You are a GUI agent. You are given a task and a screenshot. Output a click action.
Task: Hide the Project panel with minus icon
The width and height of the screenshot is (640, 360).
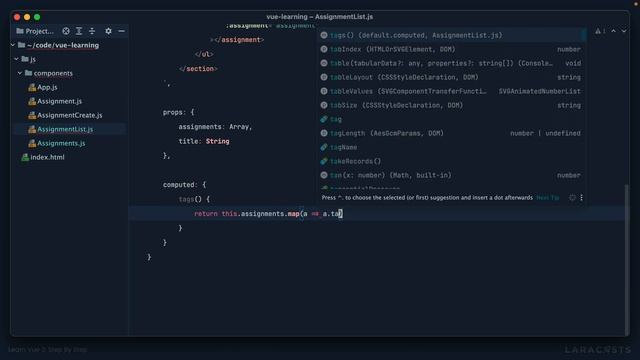[x=121, y=31]
